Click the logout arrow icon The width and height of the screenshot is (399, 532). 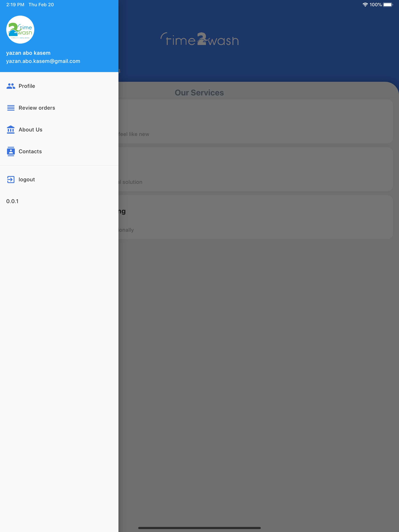coord(11,179)
